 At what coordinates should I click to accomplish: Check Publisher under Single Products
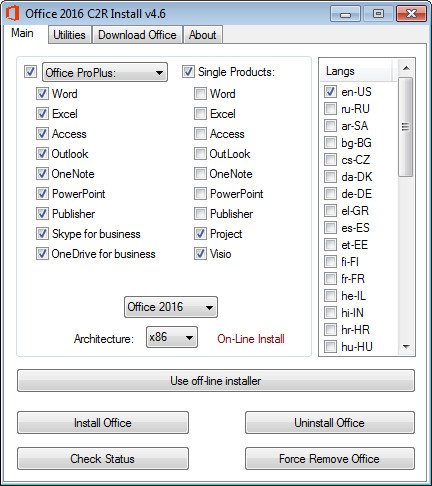200,214
